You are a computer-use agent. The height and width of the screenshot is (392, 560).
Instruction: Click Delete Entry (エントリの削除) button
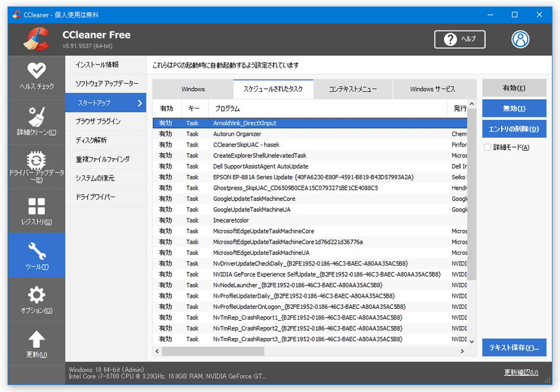coord(514,129)
